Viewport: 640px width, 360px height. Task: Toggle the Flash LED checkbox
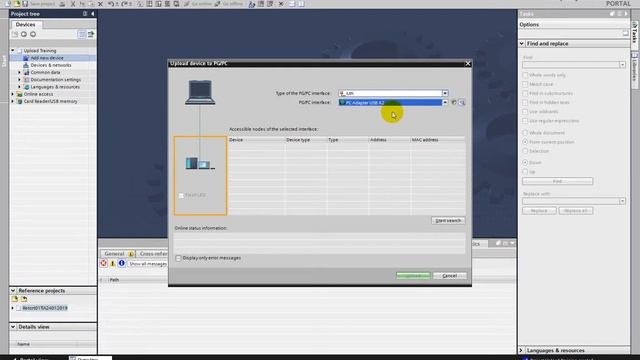(x=181, y=196)
